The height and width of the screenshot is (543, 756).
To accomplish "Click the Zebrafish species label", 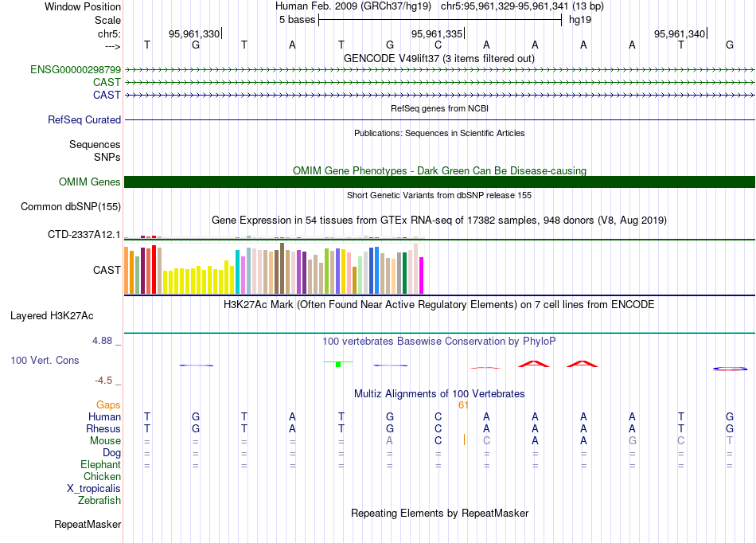I will (99, 501).
